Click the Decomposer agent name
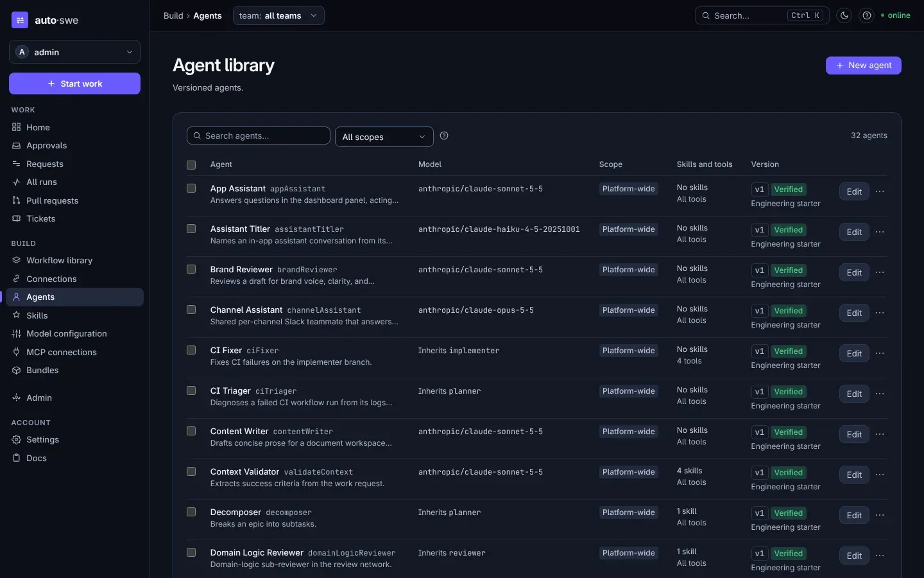Image resolution: width=924 pixels, height=578 pixels. click(x=235, y=512)
